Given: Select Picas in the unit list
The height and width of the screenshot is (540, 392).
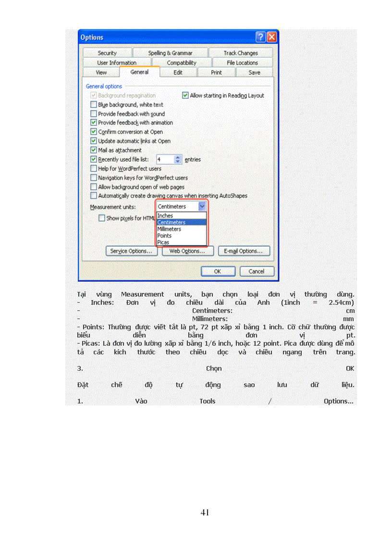Looking at the screenshot, I should 163,242.
